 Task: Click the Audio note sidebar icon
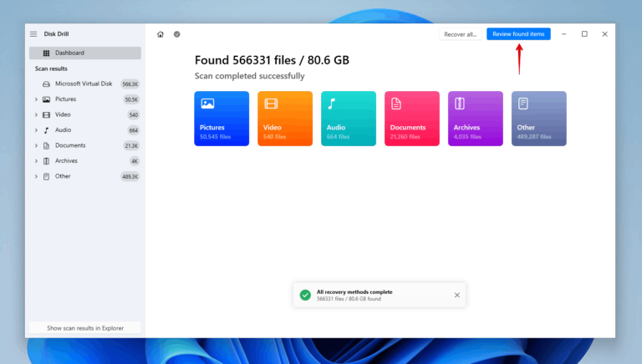[46, 130]
